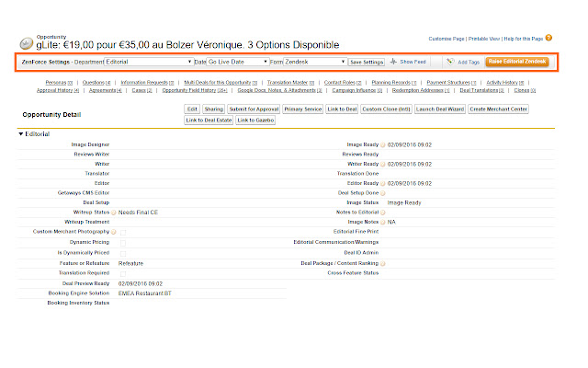Image resolution: width=588 pixels, height=368 pixels.
Task: Toggle the Translation Required checkbox
Action: [x=123, y=274]
